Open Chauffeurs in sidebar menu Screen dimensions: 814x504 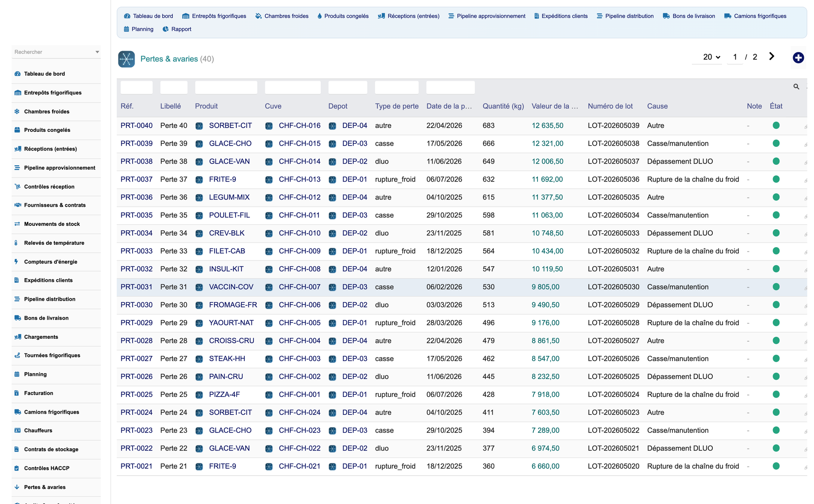38,430
